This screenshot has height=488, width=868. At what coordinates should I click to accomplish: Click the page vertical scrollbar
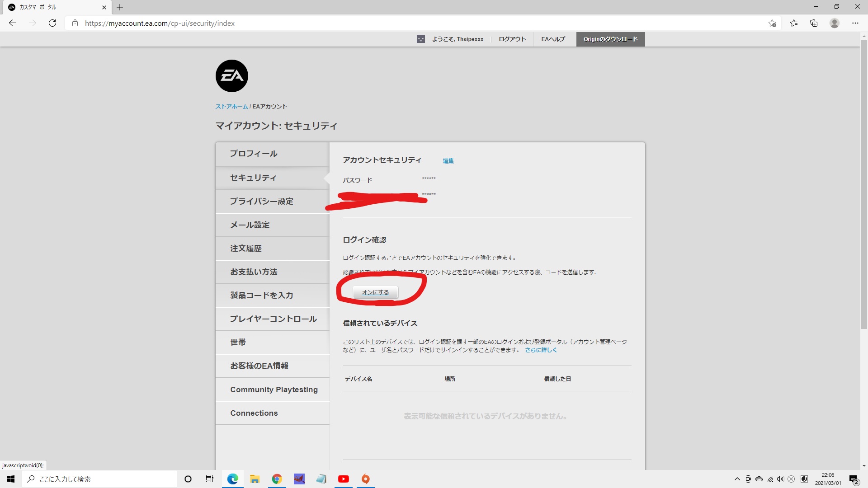pyautogui.click(x=864, y=185)
